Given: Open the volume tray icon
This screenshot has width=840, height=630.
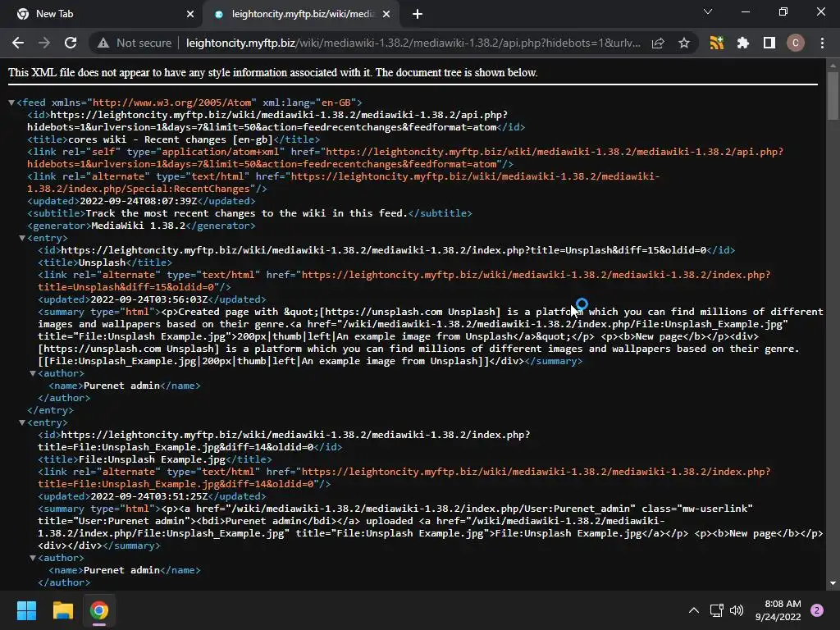Looking at the screenshot, I should [737, 610].
